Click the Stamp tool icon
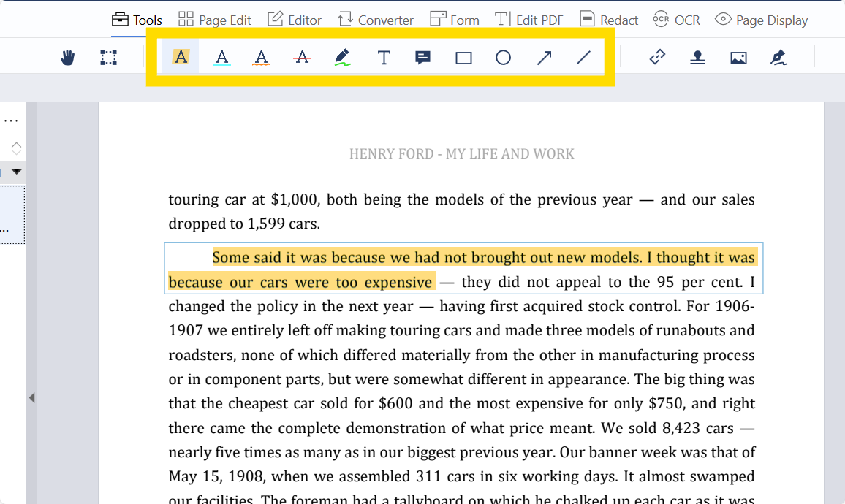 [698, 57]
